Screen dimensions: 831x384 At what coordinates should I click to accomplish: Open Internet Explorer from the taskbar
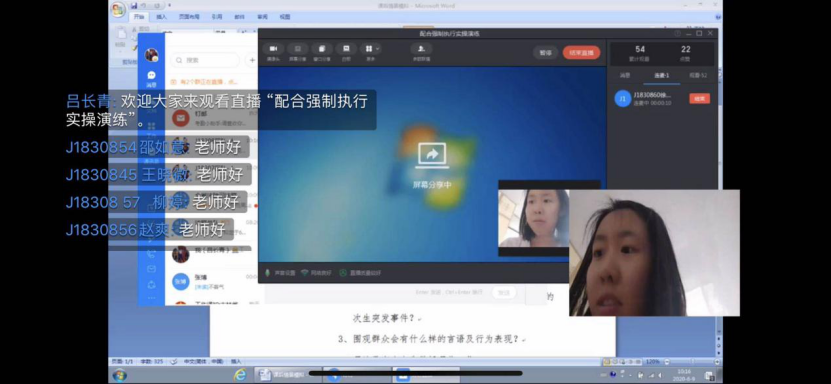tap(240, 375)
